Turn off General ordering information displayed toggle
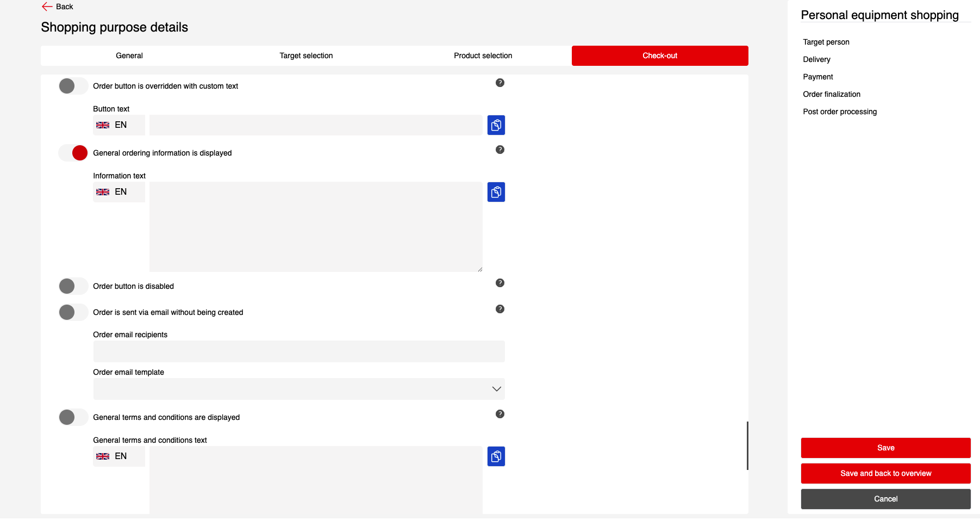 [73, 153]
